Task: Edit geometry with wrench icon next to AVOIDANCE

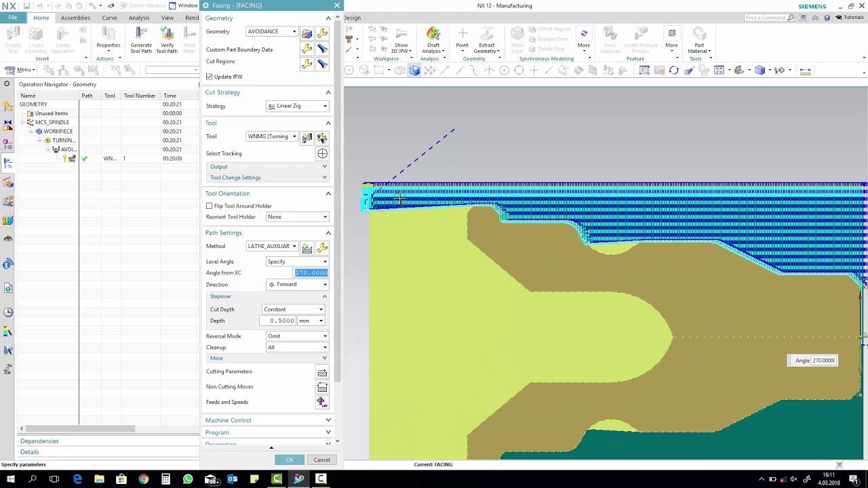Action: (322, 33)
